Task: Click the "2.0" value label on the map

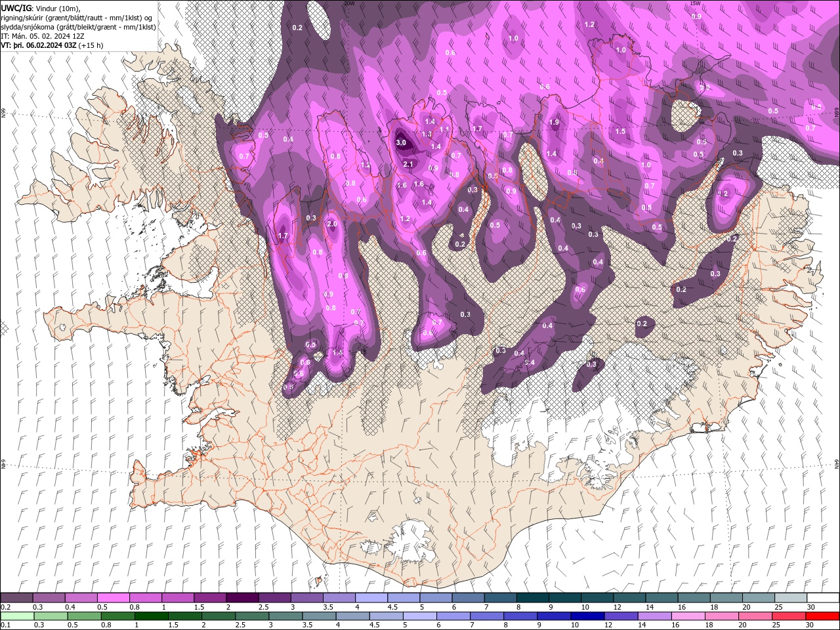Action: (x=332, y=224)
